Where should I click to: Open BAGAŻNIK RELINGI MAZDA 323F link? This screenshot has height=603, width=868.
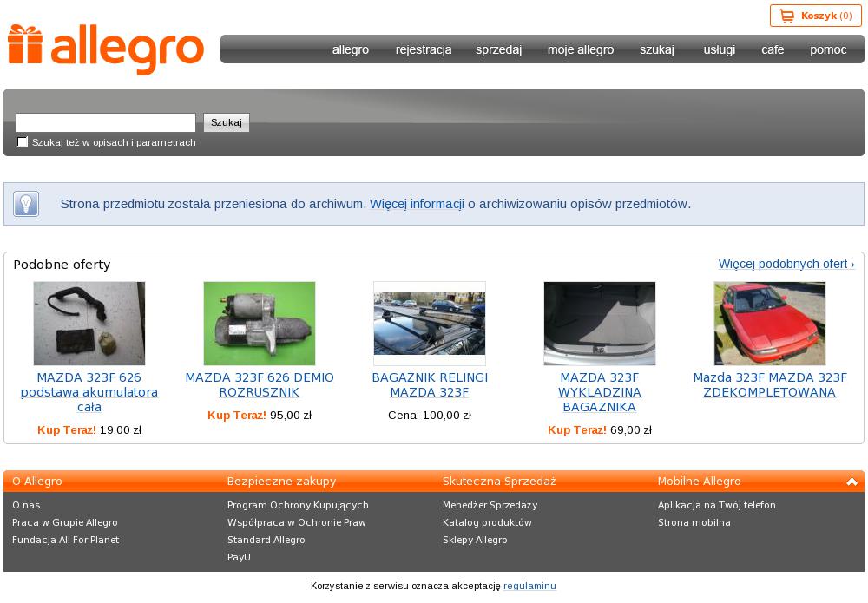[x=430, y=385]
